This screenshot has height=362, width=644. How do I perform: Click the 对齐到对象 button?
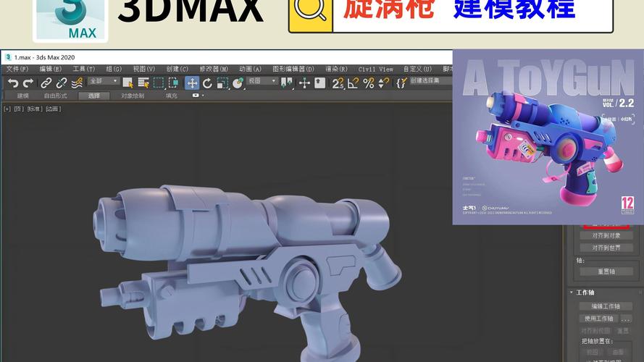606,235
